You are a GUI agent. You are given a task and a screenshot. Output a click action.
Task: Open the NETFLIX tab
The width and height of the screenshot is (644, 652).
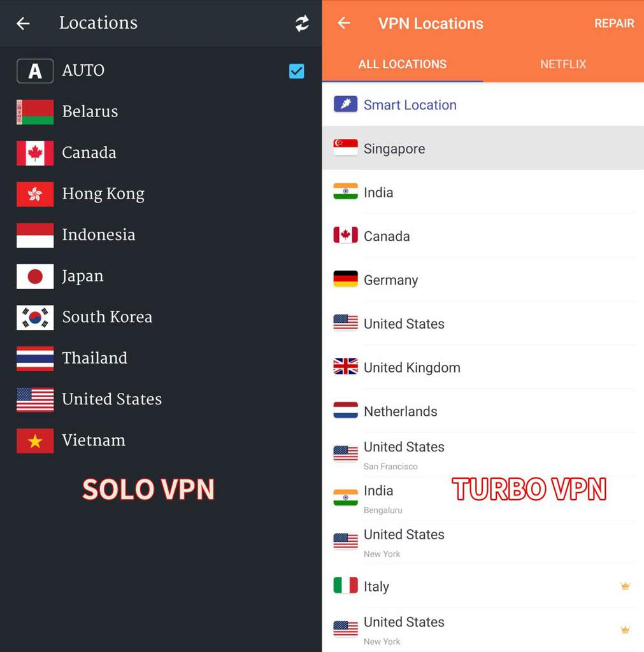pos(563,64)
